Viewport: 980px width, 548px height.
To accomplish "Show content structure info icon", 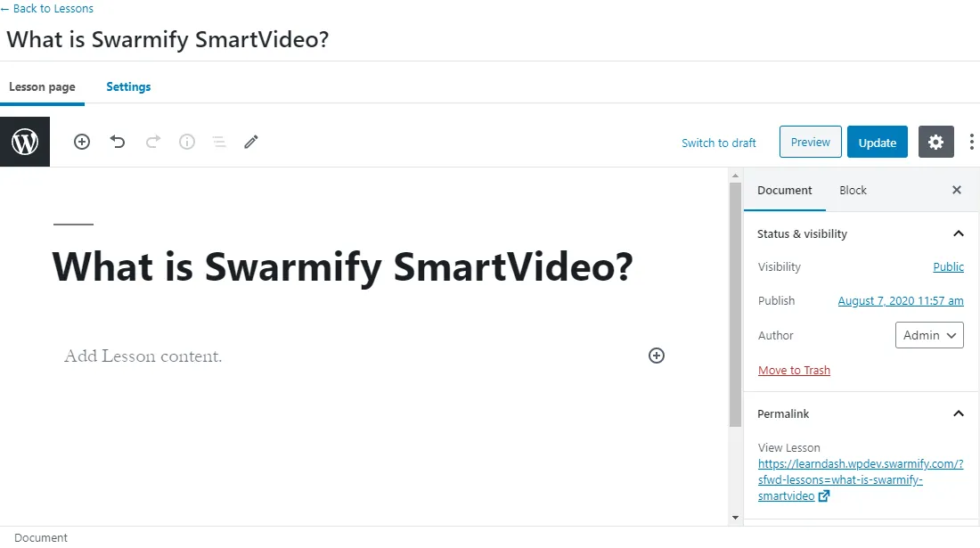I will coord(187,142).
